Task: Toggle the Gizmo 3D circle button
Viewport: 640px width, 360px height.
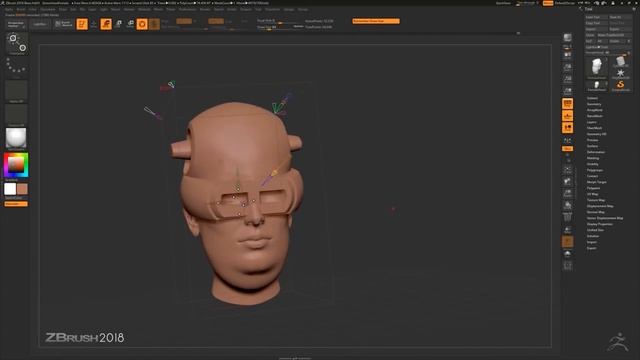Action: point(142,24)
